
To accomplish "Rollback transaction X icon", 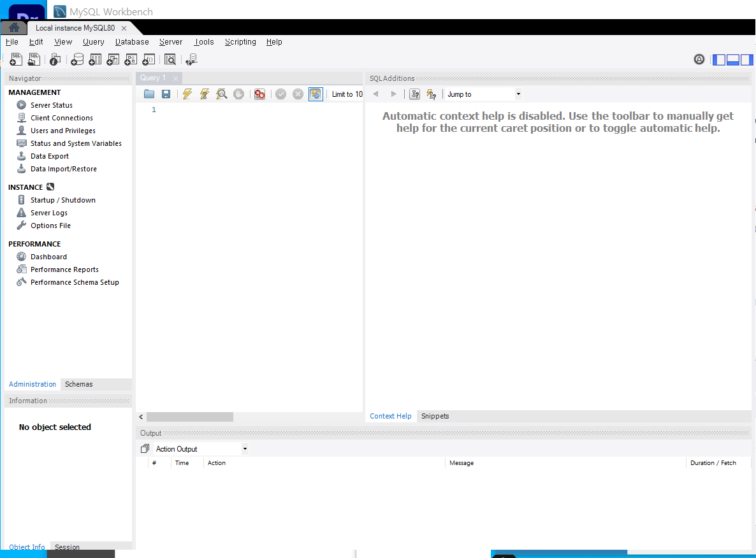I will tap(298, 94).
